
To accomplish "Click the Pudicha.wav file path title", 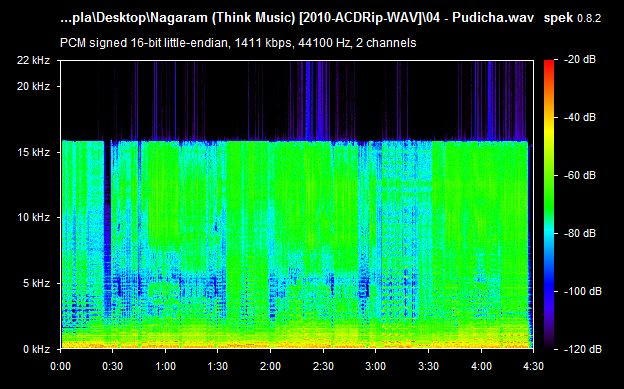I will (297, 18).
